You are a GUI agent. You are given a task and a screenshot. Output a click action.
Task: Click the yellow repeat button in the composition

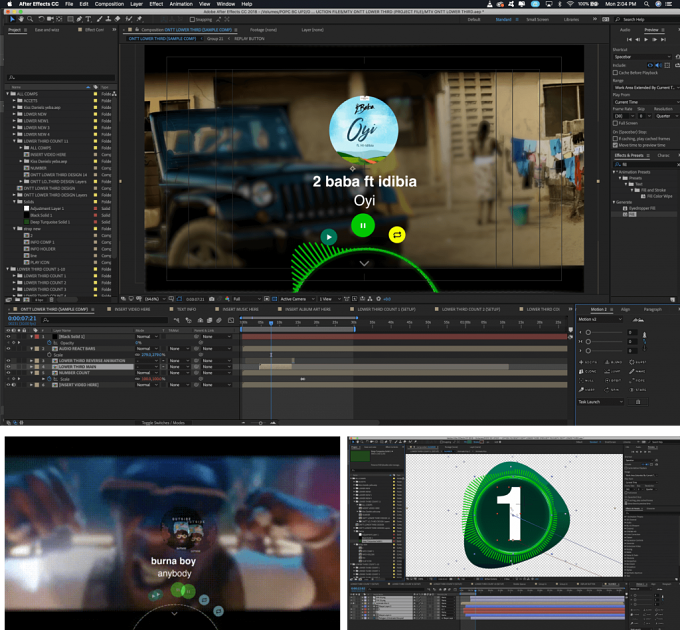[x=397, y=235]
